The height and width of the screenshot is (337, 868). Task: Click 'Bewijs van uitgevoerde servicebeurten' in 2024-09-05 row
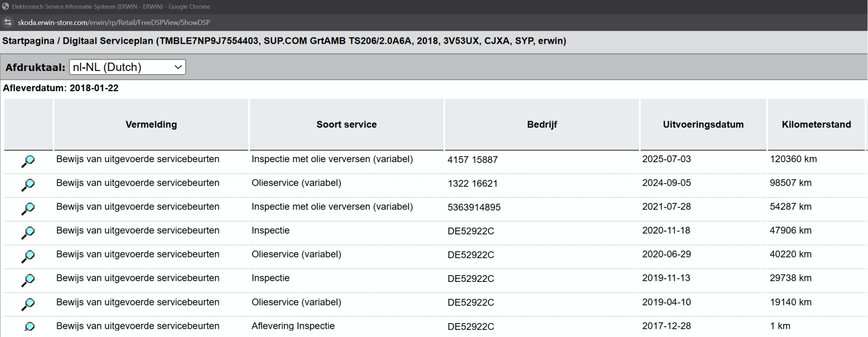(138, 183)
